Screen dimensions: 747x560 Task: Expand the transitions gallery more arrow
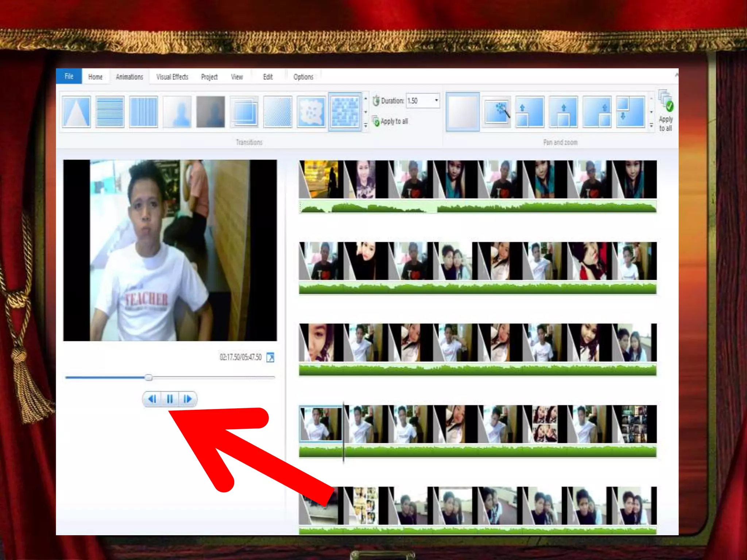tap(366, 125)
